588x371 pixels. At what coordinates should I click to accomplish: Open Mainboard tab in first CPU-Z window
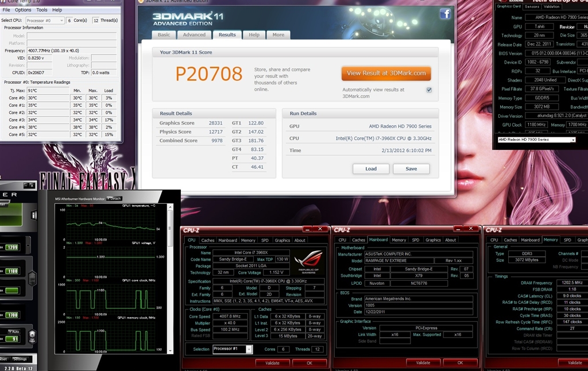(x=227, y=241)
